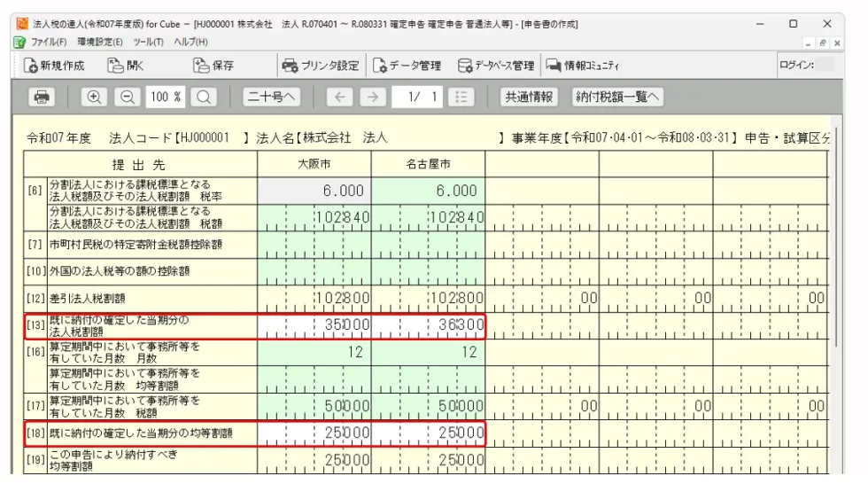Viewport: 868px width, 484px height.
Task: Go to next page with right arrow
Action: point(373,97)
